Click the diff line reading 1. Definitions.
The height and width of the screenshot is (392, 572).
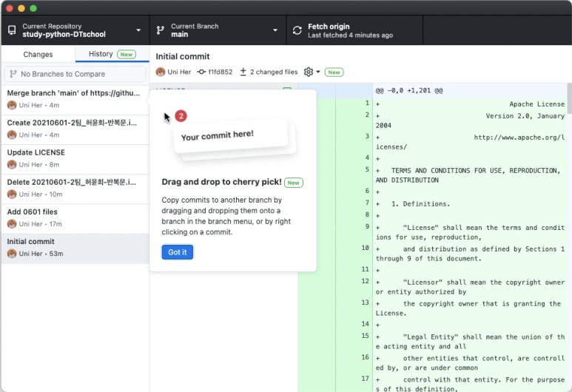coord(420,204)
